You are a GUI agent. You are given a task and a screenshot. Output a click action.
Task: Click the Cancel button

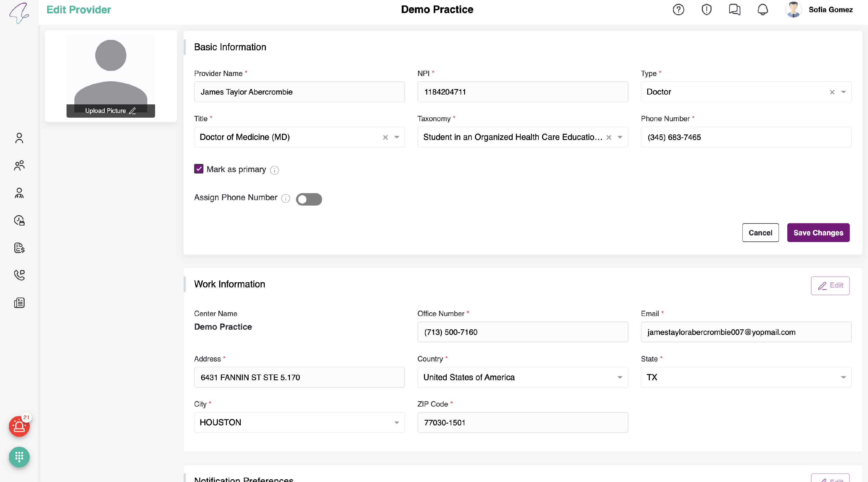click(760, 233)
